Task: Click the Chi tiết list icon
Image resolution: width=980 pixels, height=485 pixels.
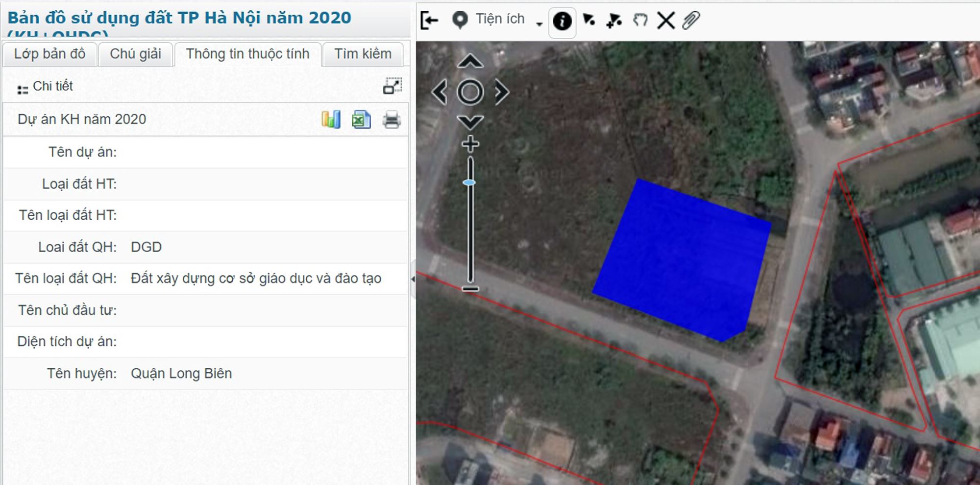Action: [x=23, y=90]
